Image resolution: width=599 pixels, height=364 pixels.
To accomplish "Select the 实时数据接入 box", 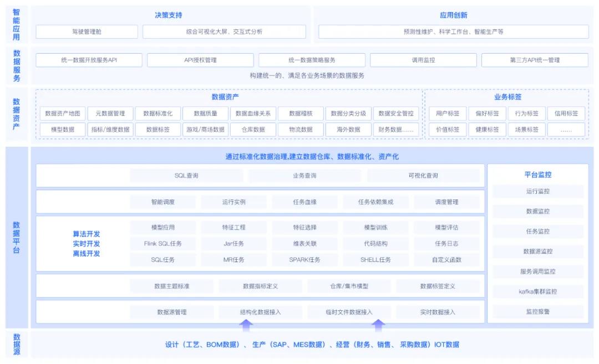I will point(438,312).
